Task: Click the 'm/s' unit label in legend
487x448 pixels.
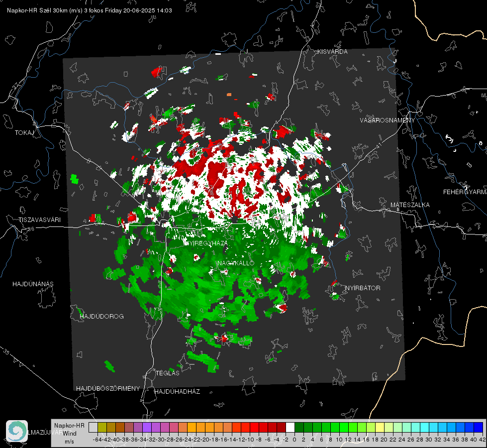Action: coord(69,442)
